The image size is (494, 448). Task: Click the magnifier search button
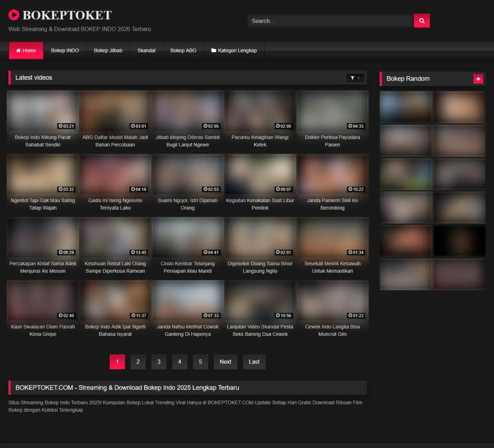[x=422, y=21]
